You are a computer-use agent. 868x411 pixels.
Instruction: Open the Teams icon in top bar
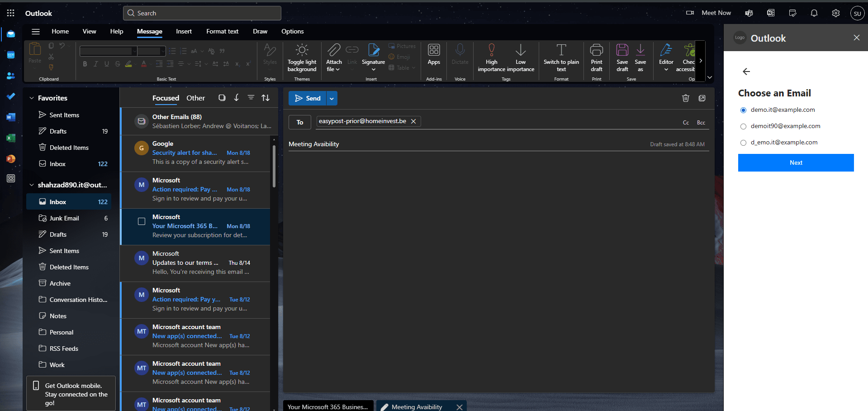coord(749,13)
